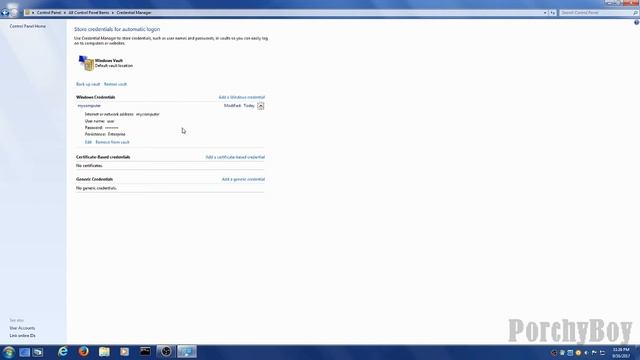Click the network tray icon
This screenshot has height=360, width=640.
point(602,353)
